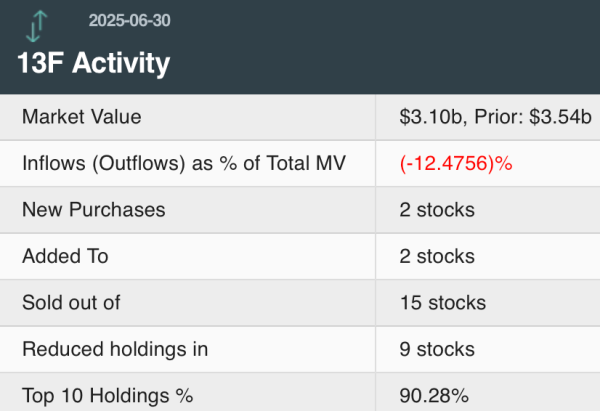Click the Top 10 Holdings % label
Viewport: 600px width, 411px height.
coord(107,394)
